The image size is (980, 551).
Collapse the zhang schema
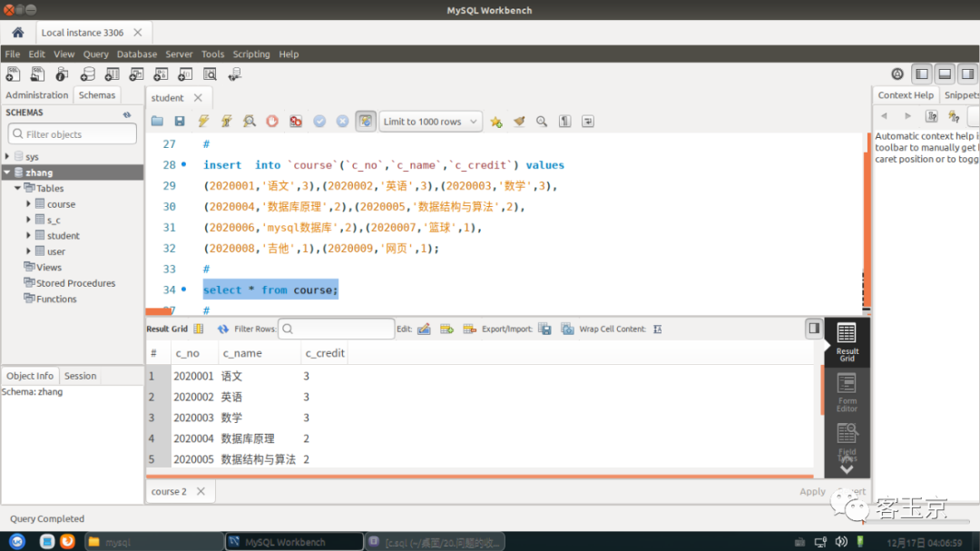click(7, 172)
